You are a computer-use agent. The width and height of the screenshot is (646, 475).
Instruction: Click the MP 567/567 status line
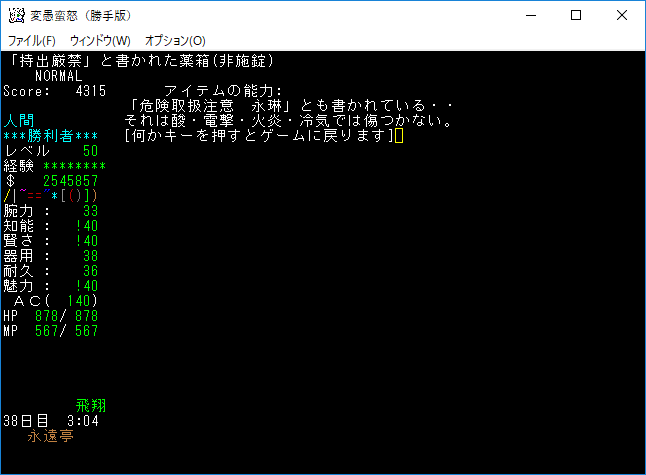point(51,331)
